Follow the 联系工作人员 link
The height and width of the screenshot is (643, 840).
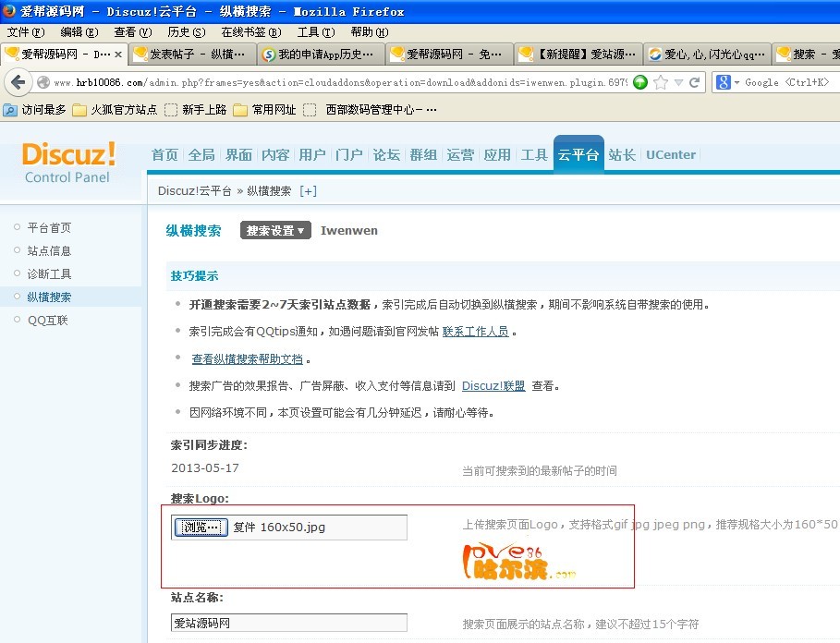[x=475, y=332]
